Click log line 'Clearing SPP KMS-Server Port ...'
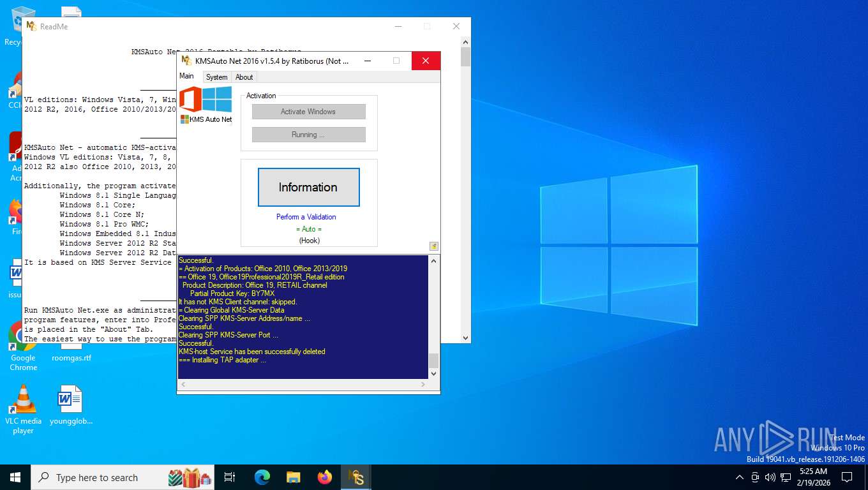Viewport: 868px width, 490px height. pyautogui.click(x=228, y=335)
